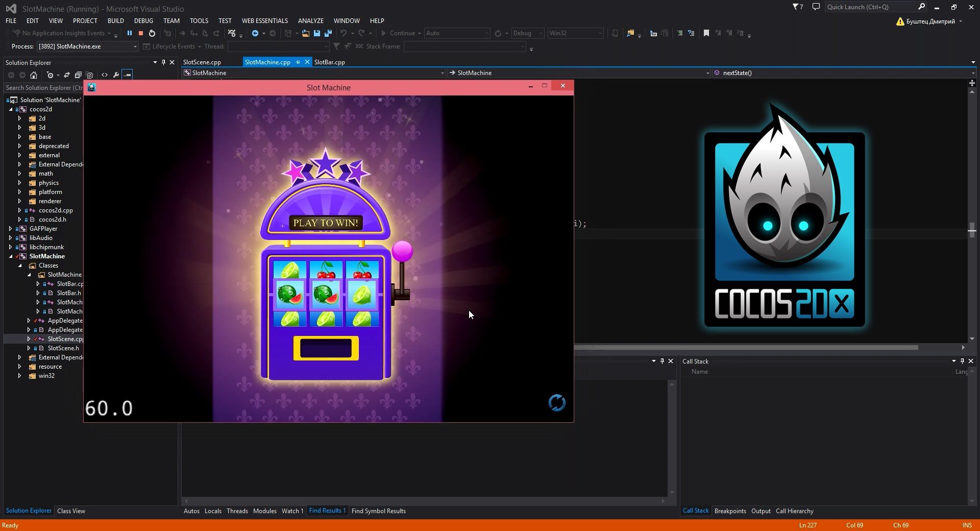This screenshot has width=980, height=531.
Task: Switch to the SlotBar.cpp tab
Action: 330,62
